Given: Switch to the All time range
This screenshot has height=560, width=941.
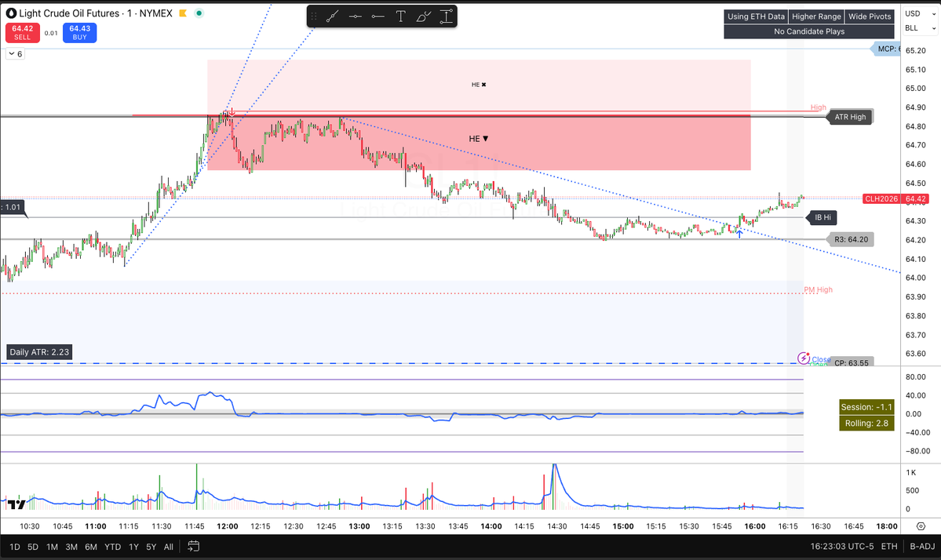Looking at the screenshot, I should click(x=169, y=547).
